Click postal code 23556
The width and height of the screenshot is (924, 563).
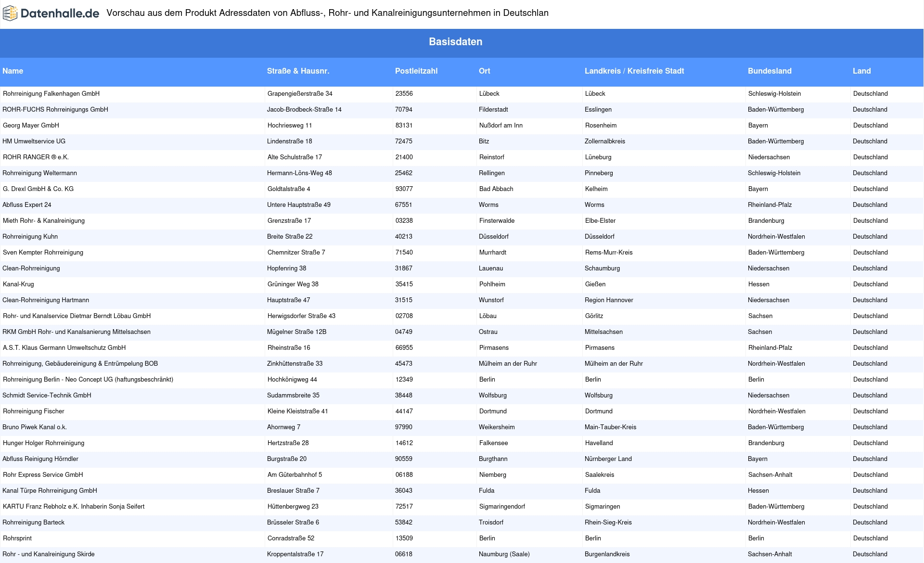[404, 94]
